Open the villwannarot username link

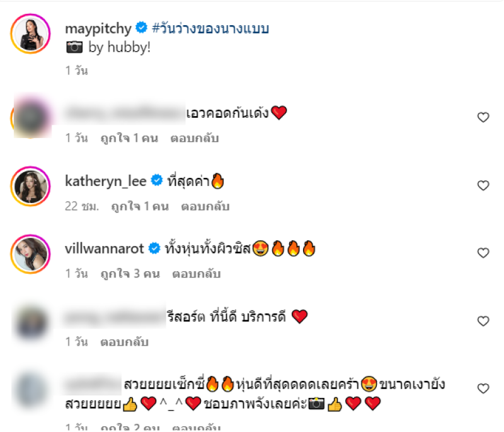pyautogui.click(x=105, y=248)
